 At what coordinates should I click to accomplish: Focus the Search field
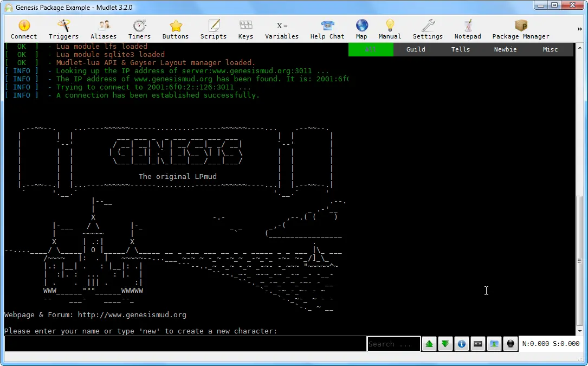click(394, 344)
